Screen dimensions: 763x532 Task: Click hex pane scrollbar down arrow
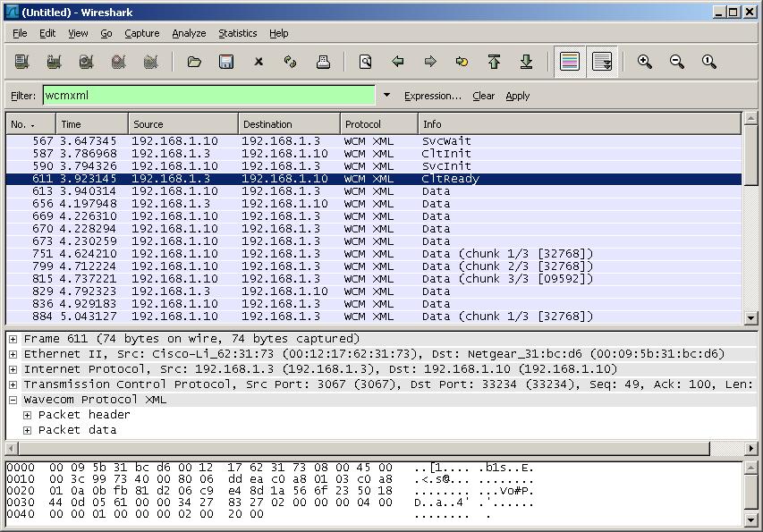pyautogui.click(x=750, y=519)
